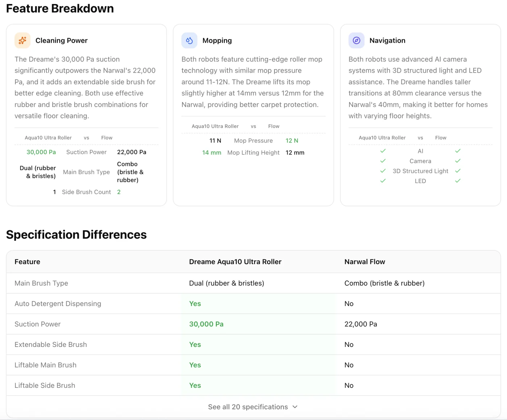The height and width of the screenshot is (420, 507).
Task: Click the Mop Pressure label
Action: tap(253, 141)
